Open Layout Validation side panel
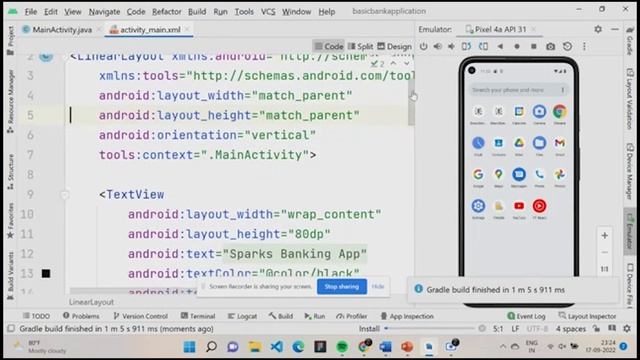 (x=630, y=100)
